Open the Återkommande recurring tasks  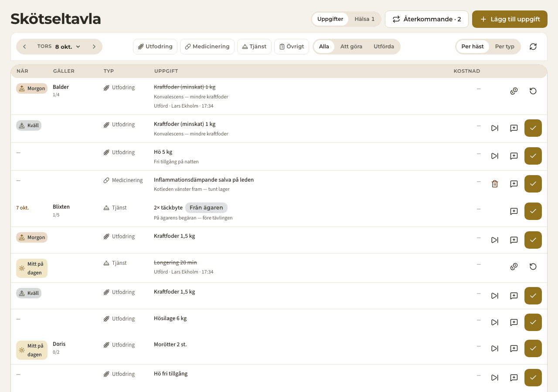tap(427, 19)
